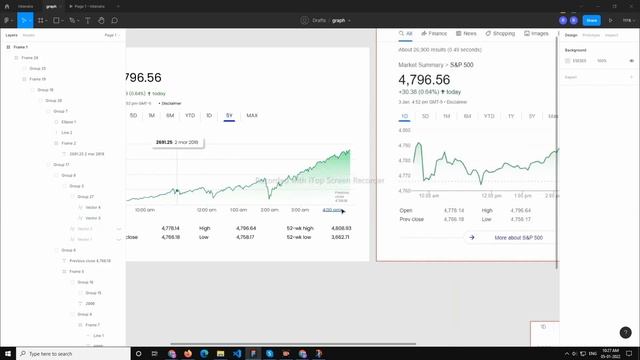Click the second collaborator avatar
The image size is (640, 360).
pyautogui.click(x=573, y=20)
